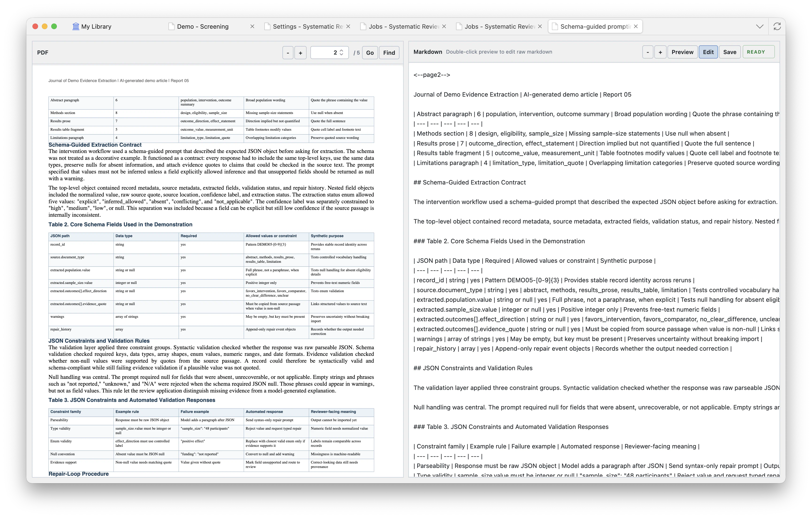
Task: Close the Demo - Screening tab
Action: coord(252,26)
